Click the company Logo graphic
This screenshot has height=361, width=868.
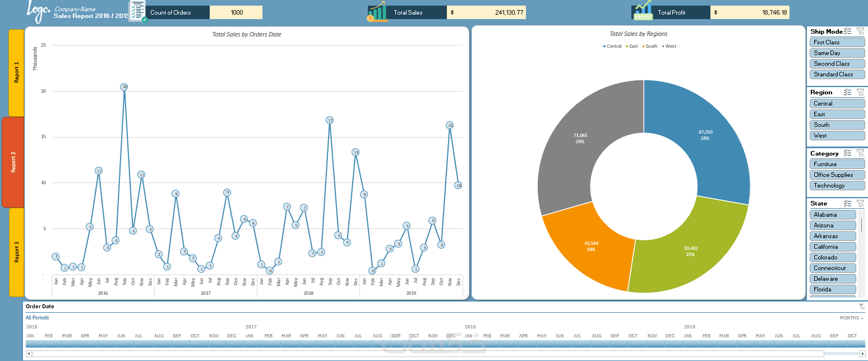(x=39, y=11)
